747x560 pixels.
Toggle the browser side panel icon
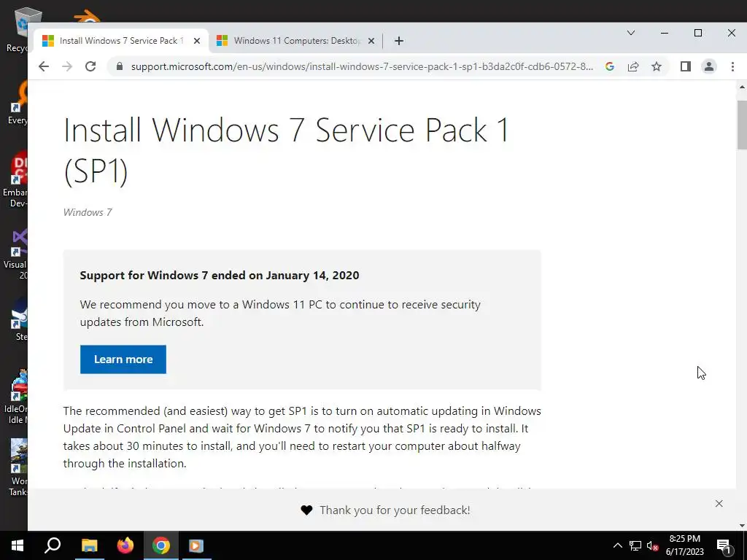[686, 66]
